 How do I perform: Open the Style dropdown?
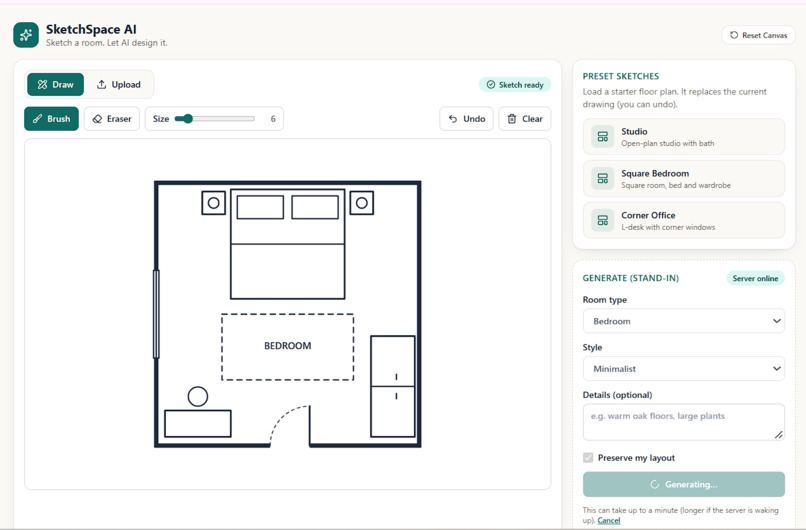click(x=684, y=369)
